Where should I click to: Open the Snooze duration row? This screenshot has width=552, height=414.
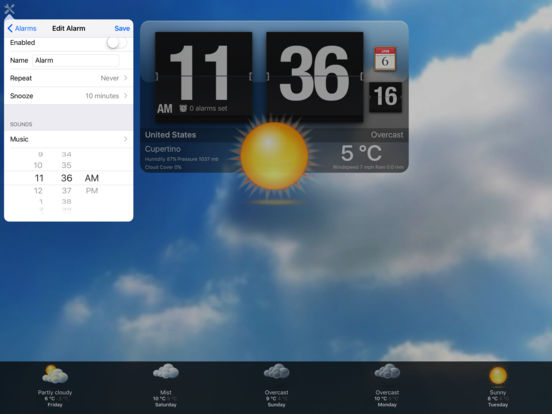[69, 96]
